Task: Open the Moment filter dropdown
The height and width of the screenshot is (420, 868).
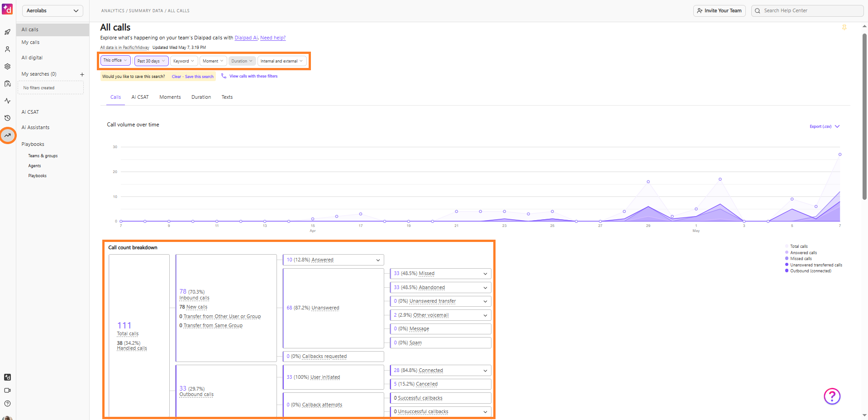Action: point(213,61)
